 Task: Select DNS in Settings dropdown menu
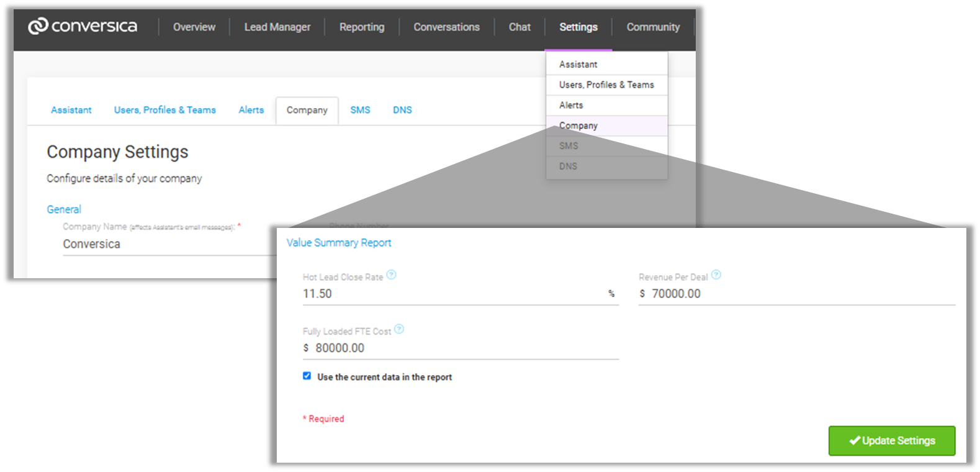(607, 166)
